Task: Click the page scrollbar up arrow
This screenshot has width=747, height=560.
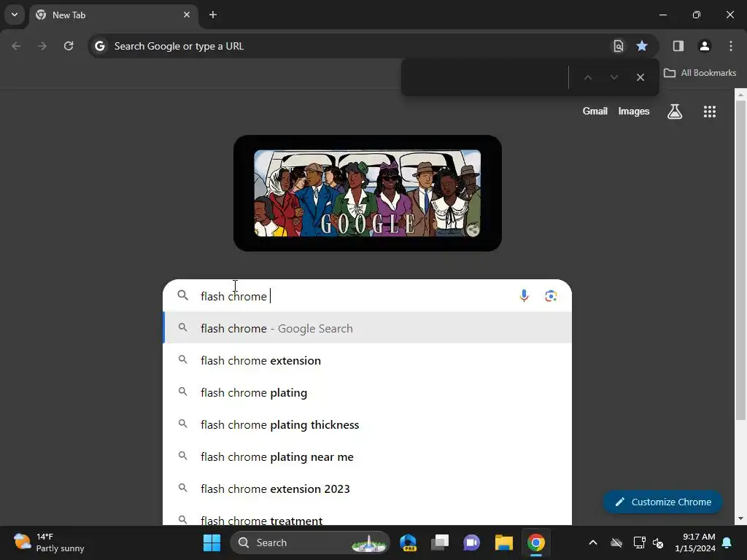Action: (740, 95)
